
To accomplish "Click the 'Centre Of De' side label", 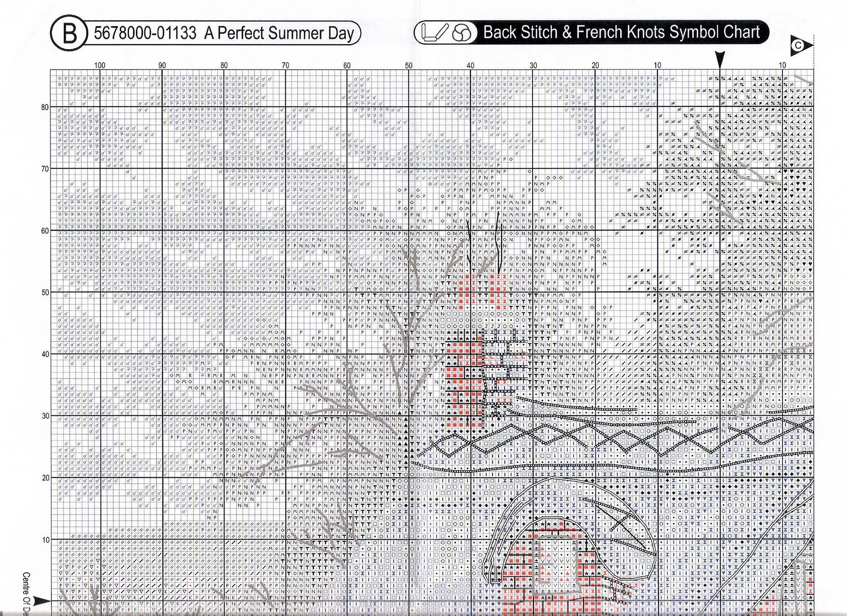I will [x=26, y=594].
